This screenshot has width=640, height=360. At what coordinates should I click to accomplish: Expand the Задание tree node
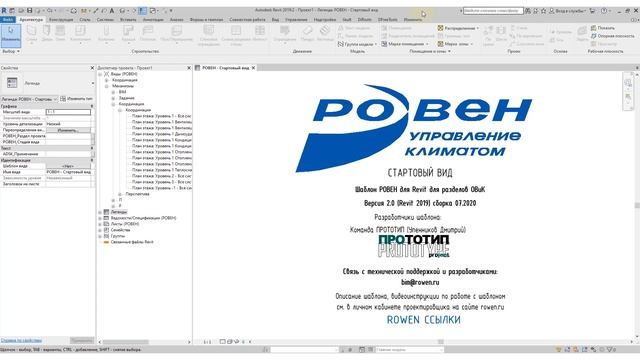pyautogui.click(x=113, y=98)
